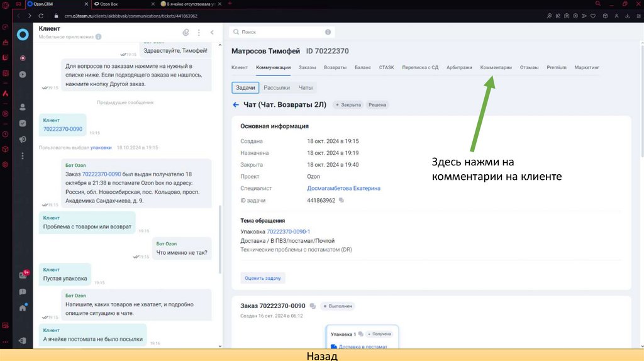This screenshot has width=644, height=361.
Task: Open the Отзывы tab
Action: 529,67
